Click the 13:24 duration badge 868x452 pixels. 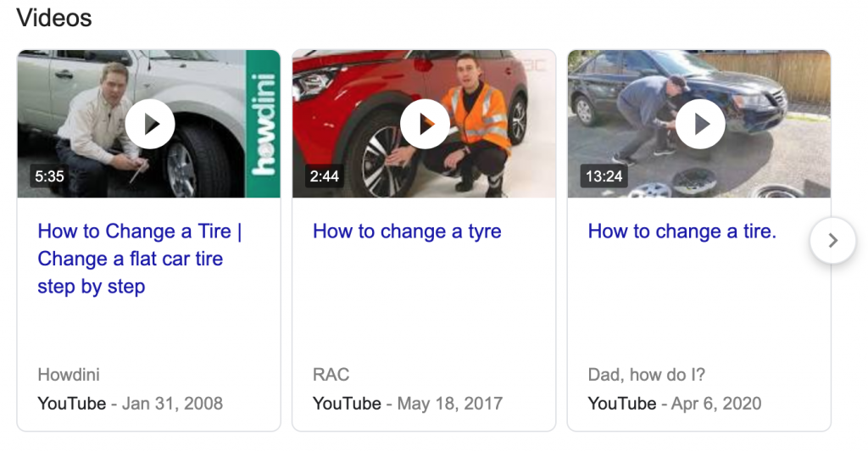[x=604, y=176]
